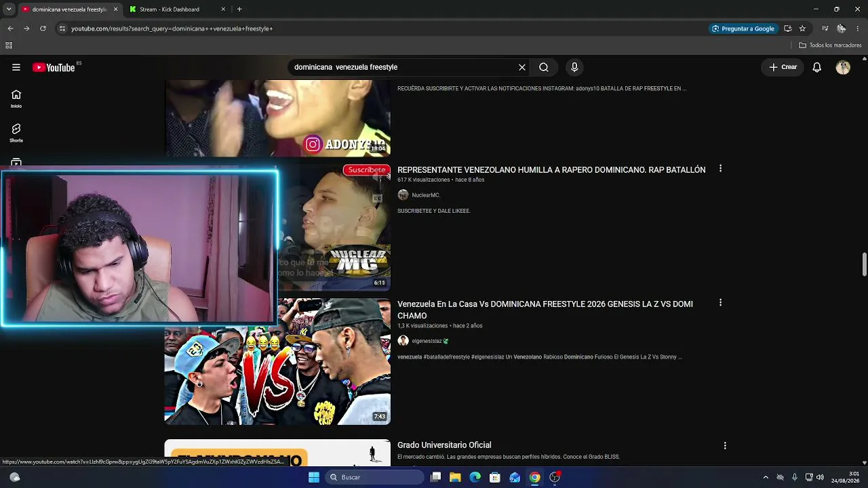Open NuclearMC. channel avatar
Viewport: 868px width, 488px height.
point(403,195)
